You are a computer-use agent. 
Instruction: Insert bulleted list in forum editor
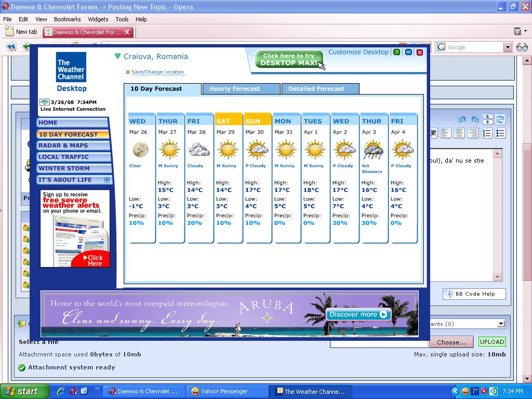pos(500,133)
